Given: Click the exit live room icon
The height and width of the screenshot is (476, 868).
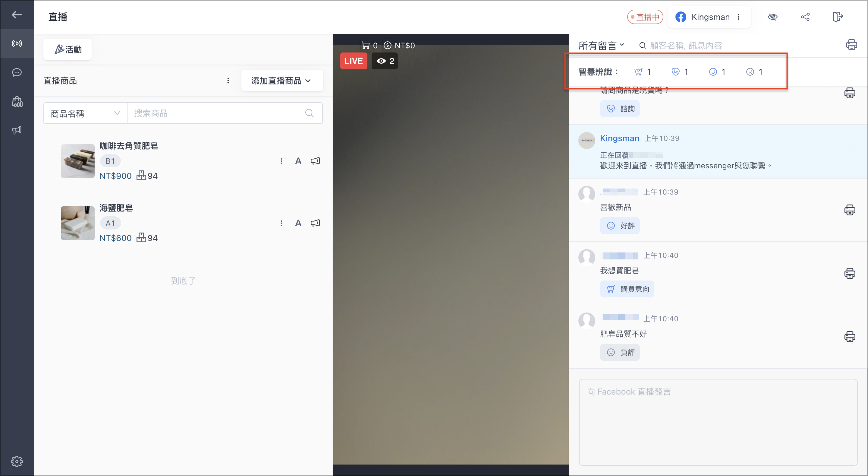Looking at the screenshot, I should pyautogui.click(x=838, y=17).
